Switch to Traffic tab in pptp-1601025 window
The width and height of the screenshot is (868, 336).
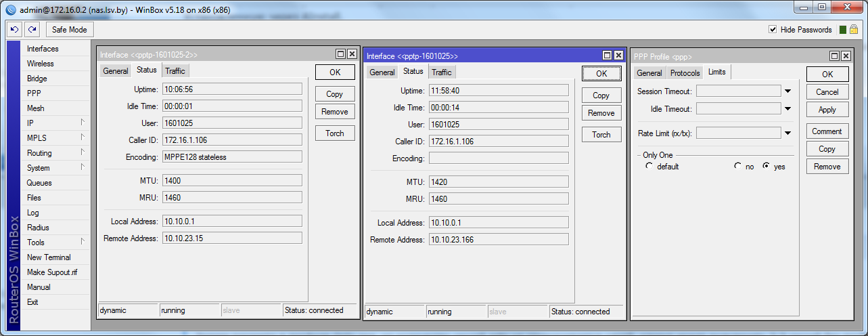click(441, 72)
